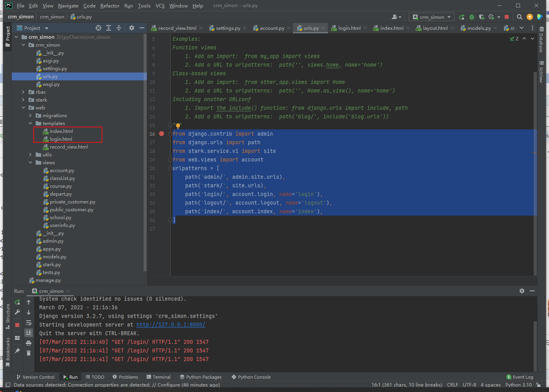This screenshot has width=549, height=392.
Task: Toggle soft-wrap in the Run console
Action: [x=29, y=323]
